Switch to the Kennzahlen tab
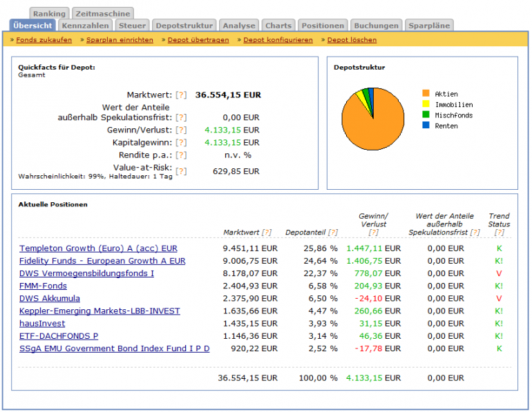Image resolution: width=532 pixels, height=412 pixels. (85, 26)
